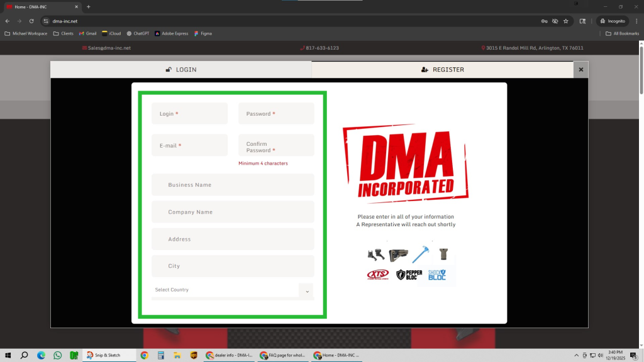Open WhatsApp from the taskbar

tap(58, 355)
